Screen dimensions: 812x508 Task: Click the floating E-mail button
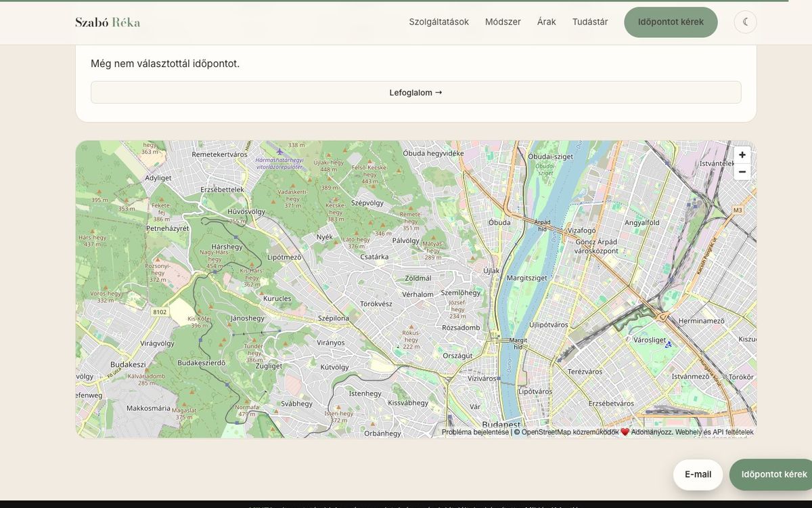[x=698, y=474]
